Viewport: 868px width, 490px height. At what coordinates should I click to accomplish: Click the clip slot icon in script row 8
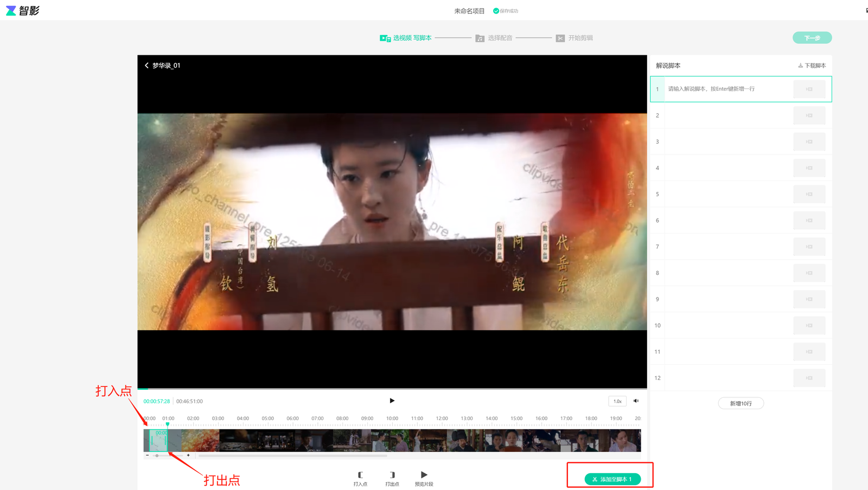click(809, 273)
